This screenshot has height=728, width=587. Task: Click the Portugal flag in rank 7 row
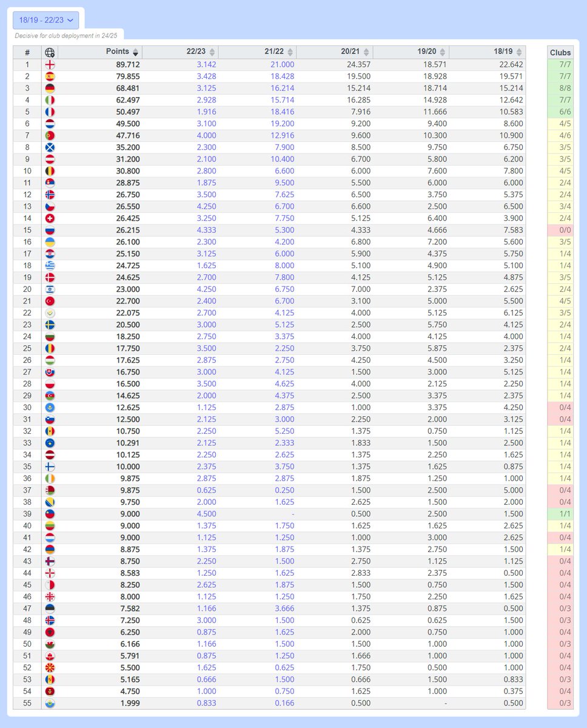pos(50,135)
